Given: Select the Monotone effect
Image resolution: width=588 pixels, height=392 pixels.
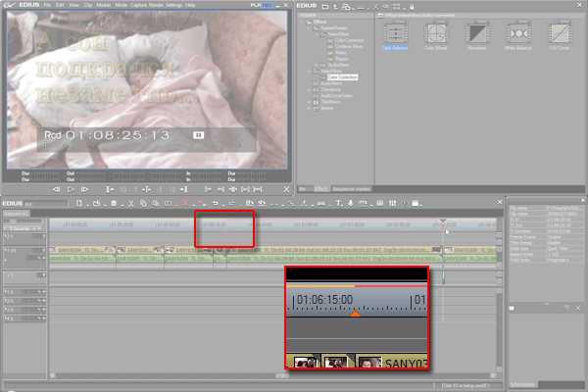Looking at the screenshot, I should (477, 35).
